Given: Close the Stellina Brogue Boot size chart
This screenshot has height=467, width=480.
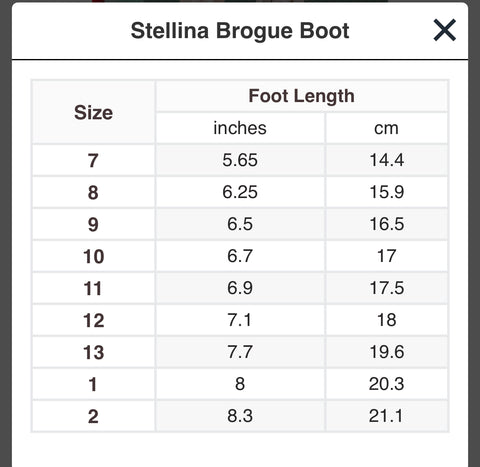Looking at the screenshot, I should (444, 30).
